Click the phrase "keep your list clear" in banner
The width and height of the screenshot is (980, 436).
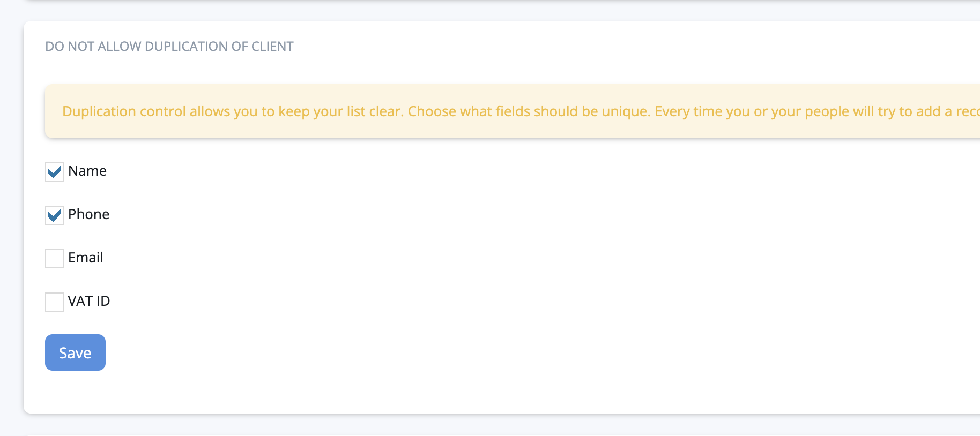pos(340,111)
